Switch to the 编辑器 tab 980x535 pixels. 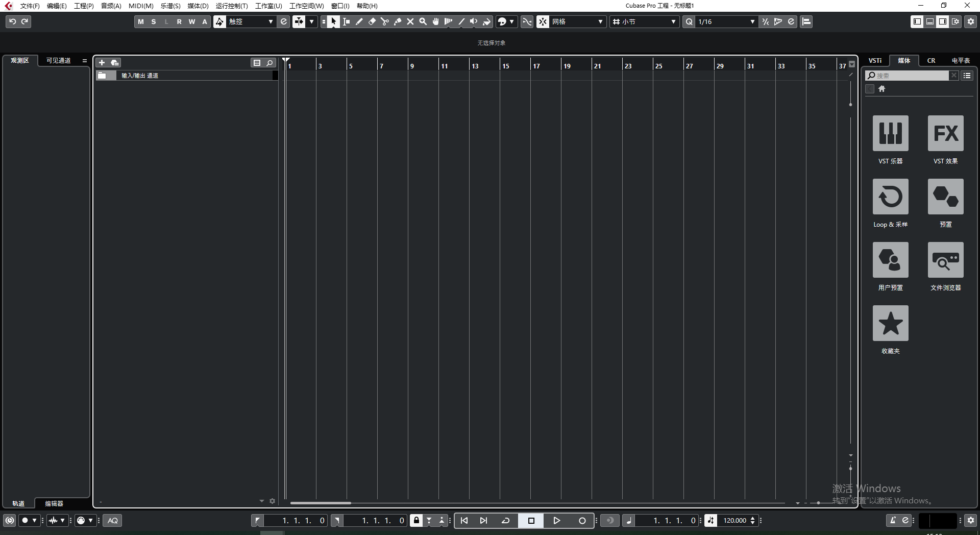54,503
